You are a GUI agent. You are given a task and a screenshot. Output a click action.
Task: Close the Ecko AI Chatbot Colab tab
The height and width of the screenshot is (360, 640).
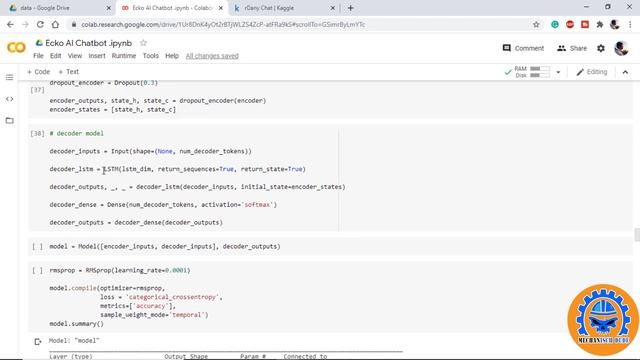pyautogui.click(x=221, y=8)
